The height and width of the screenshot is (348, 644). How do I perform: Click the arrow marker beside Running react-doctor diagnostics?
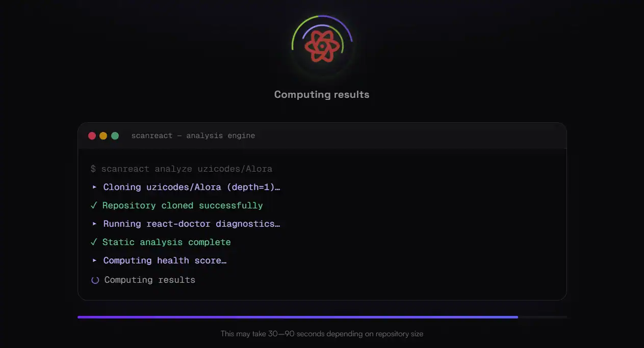[x=94, y=224]
